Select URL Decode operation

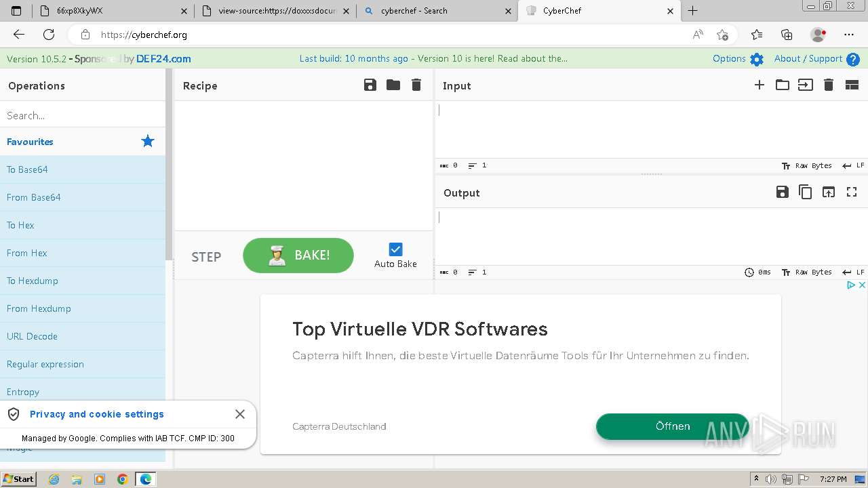pyautogui.click(x=83, y=336)
